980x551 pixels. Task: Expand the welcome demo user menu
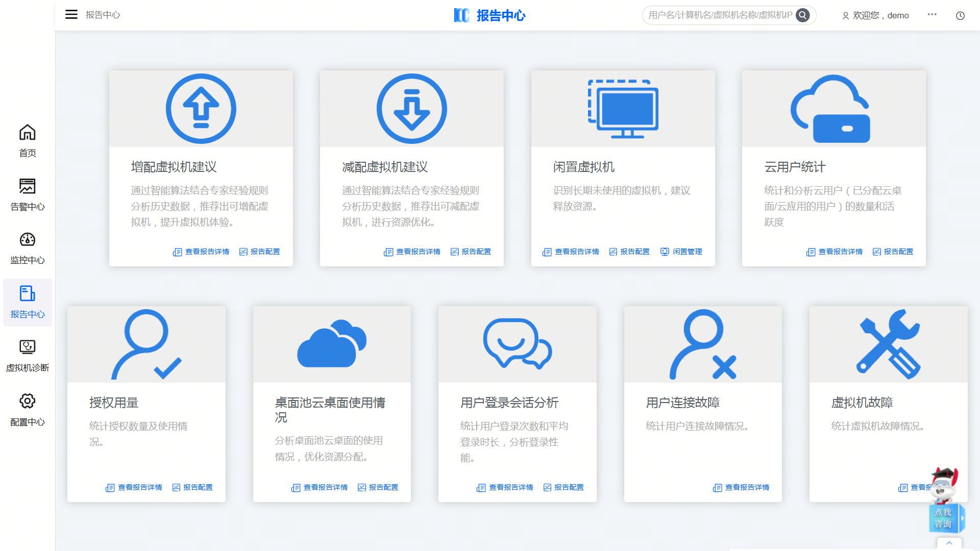tap(875, 16)
